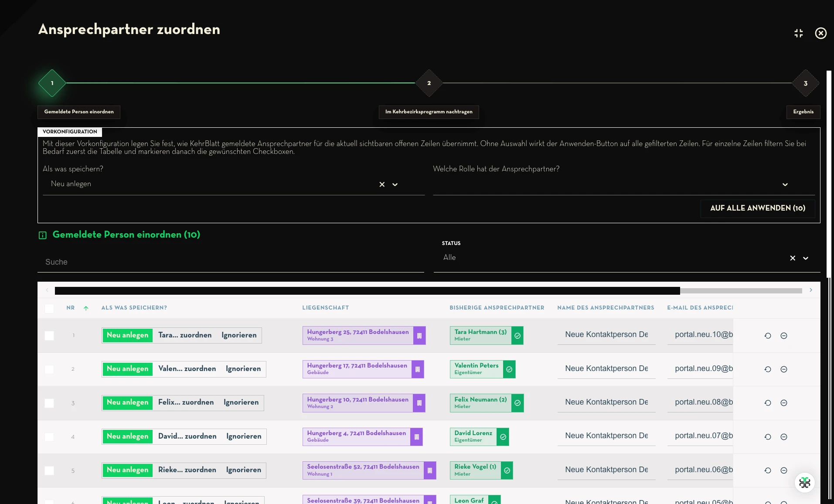The width and height of the screenshot is (834, 504).
Task: Click check icon on Felix Neumann chip
Action: tap(517, 403)
